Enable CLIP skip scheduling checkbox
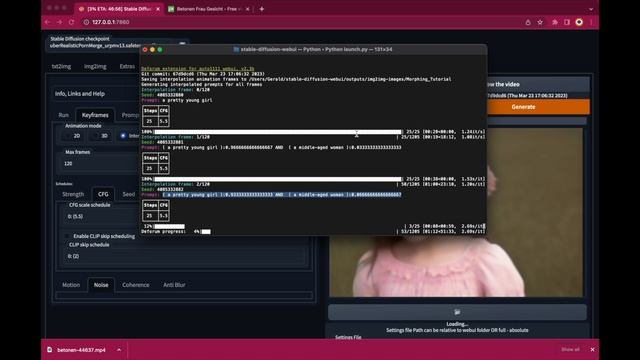This screenshot has width=640, height=360. [68, 236]
